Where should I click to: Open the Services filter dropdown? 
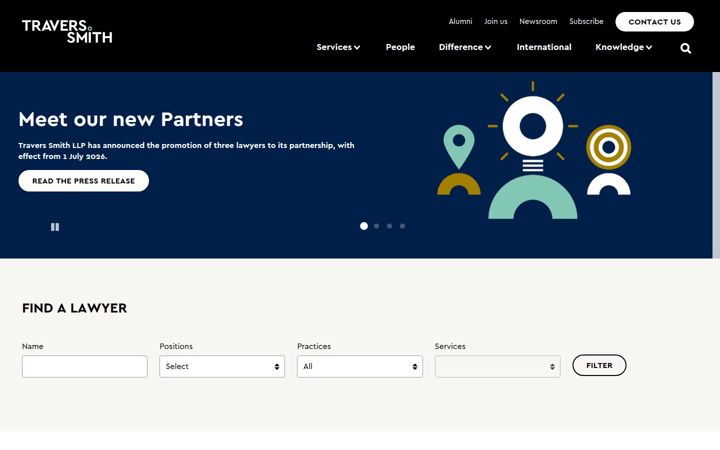[x=498, y=366]
